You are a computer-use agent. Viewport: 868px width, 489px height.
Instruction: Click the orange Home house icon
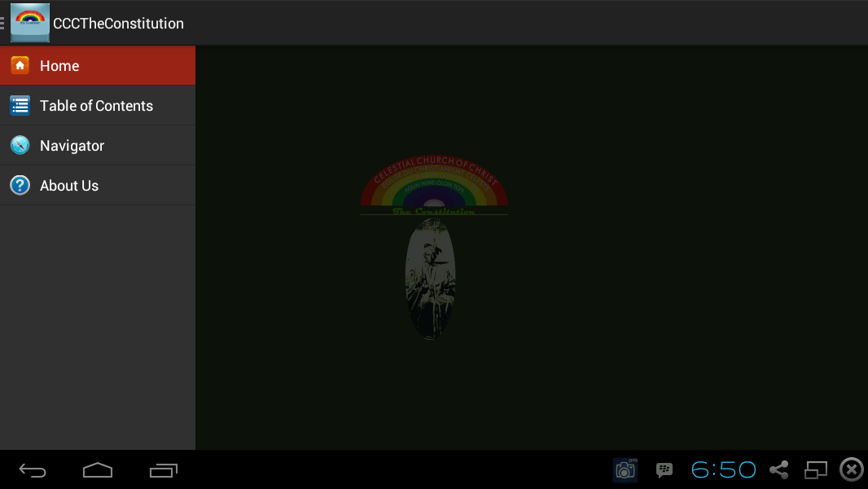tap(20, 65)
